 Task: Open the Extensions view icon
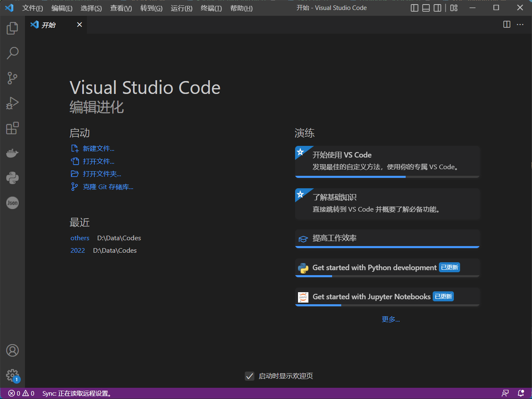(x=12, y=128)
